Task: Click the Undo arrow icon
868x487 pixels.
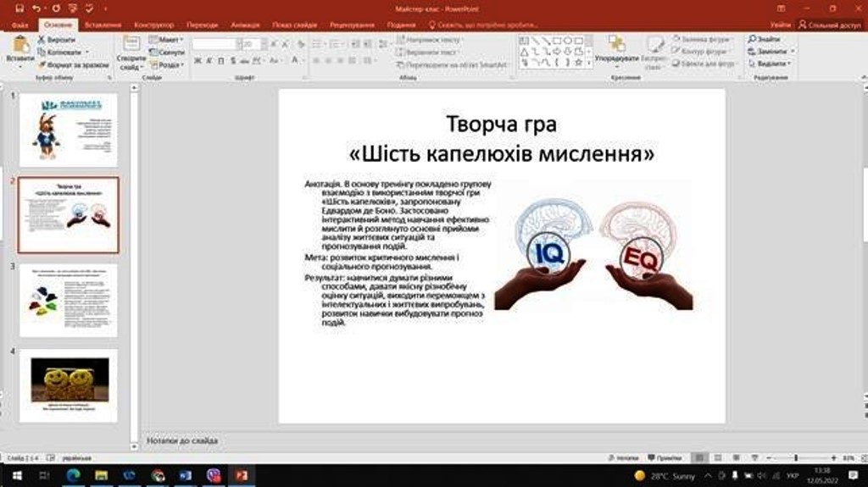Action: tap(36, 8)
